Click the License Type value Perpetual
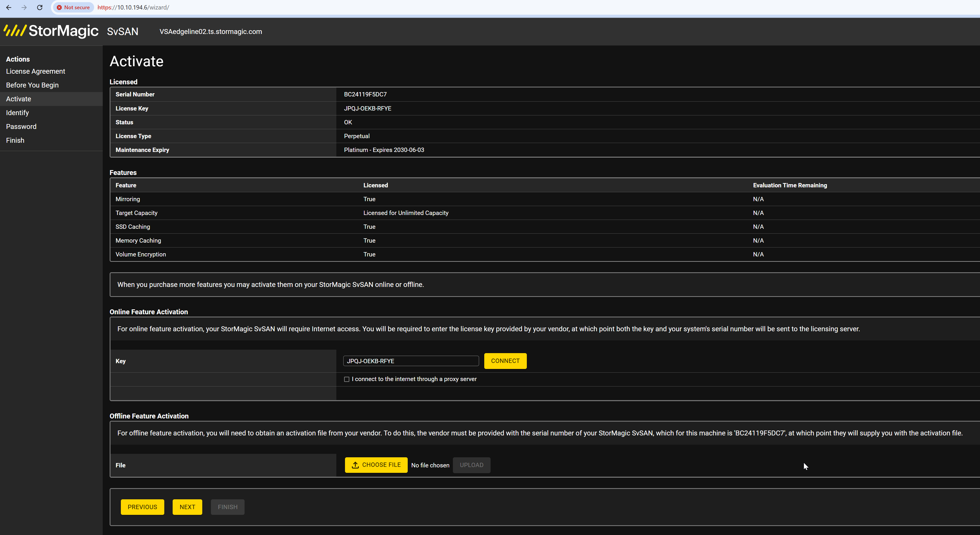 [x=357, y=136]
